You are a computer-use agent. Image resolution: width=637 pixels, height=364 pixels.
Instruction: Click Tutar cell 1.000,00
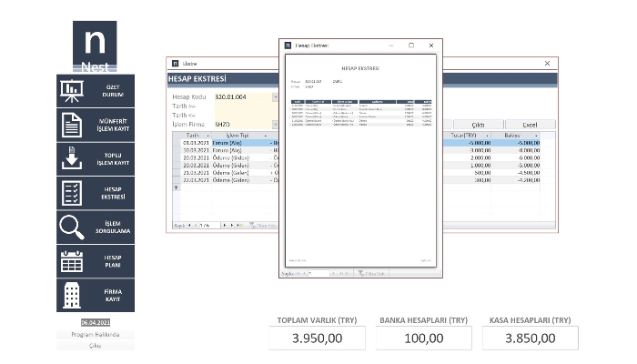point(467,166)
